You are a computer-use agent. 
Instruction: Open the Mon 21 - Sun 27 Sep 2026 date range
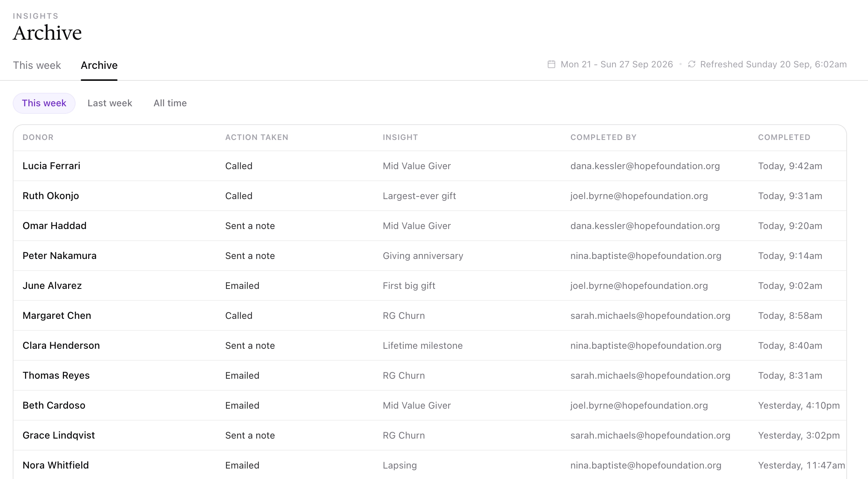coord(617,64)
